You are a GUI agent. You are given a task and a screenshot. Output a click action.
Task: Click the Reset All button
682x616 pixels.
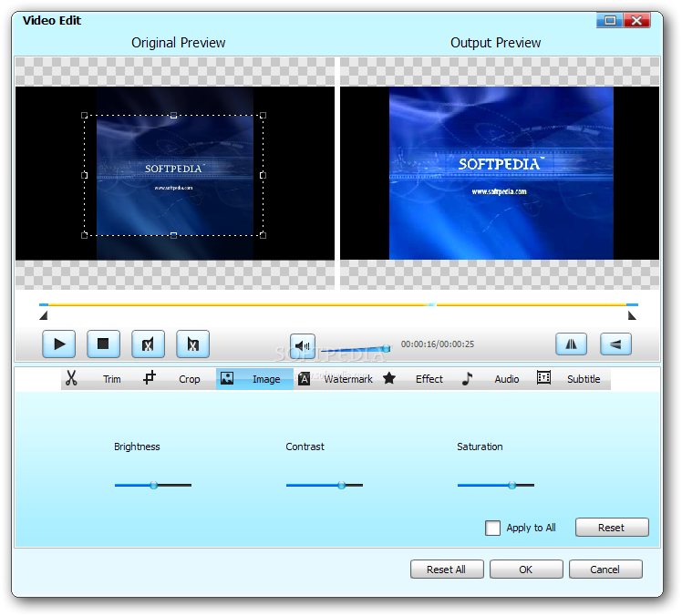pyautogui.click(x=447, y=569)
